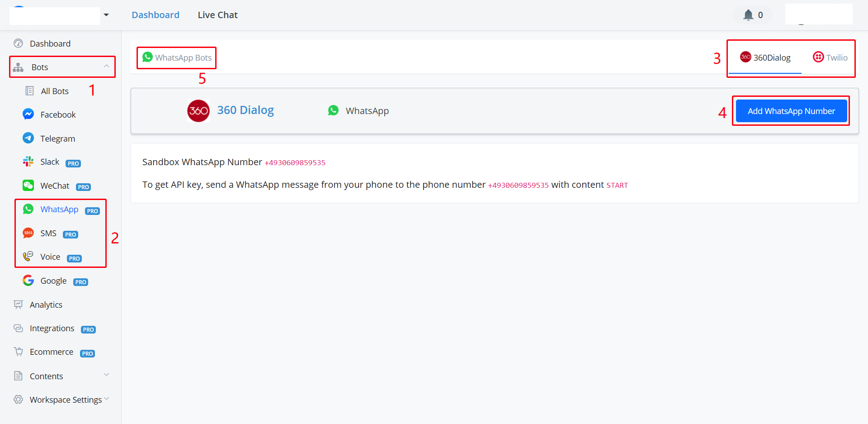
Task: Click the WhatsApp icon in sidebar
Action: click(28, 209)
